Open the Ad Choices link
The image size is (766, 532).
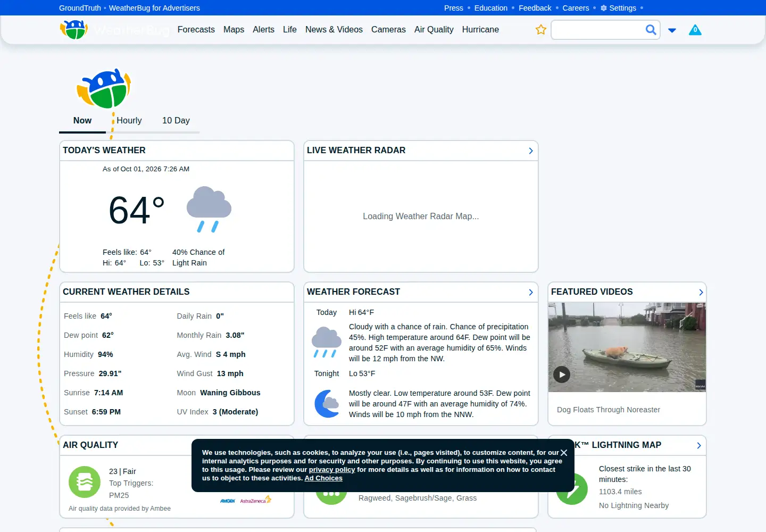click(x=323, y=478)
